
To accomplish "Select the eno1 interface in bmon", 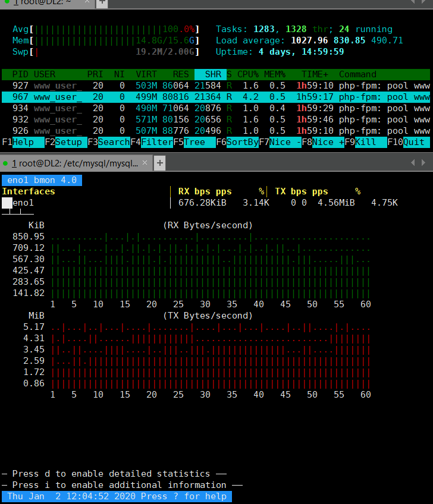I will pyautogui.click(x=23, y=203).
